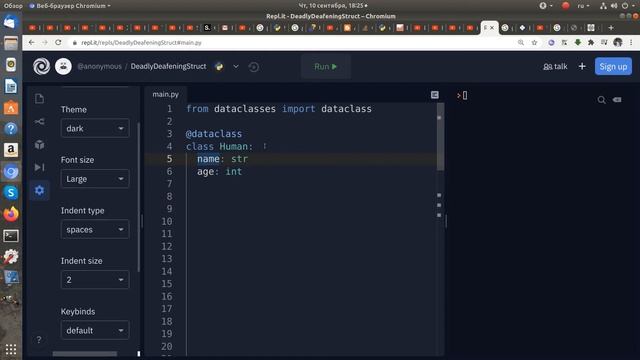Open the Indent type dropdown set to spaces
This screenshot has width=640, height=360.
95,229
